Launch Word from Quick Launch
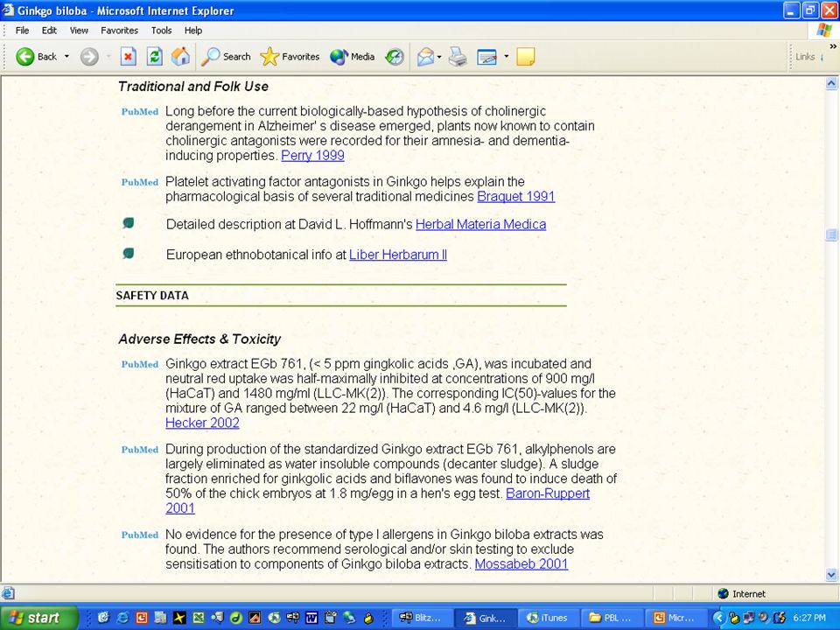The image size is (840, 630). click(x=311, y=618)
